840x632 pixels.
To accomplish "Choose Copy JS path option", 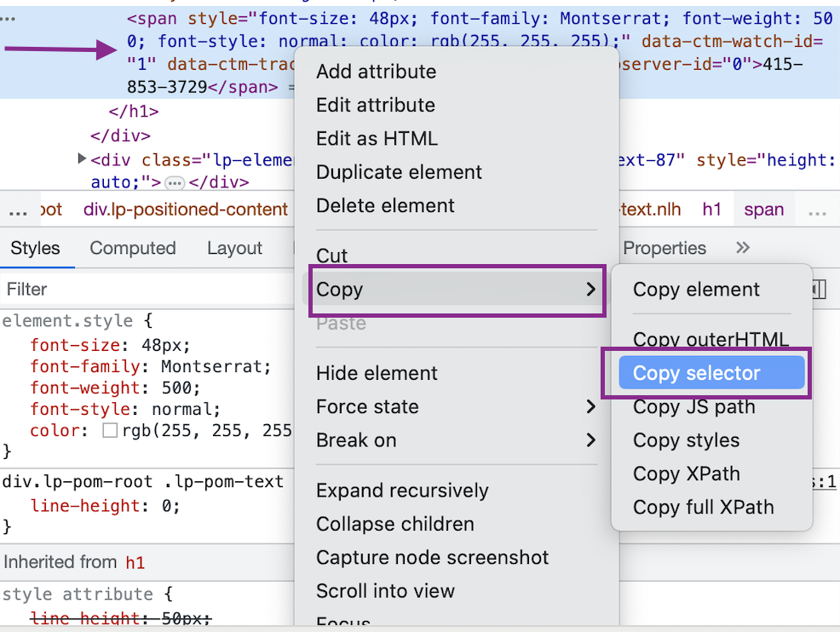I will click(x=693, y=406).
